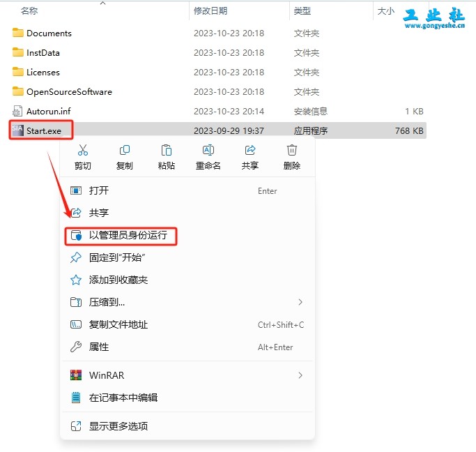Click the 重命名 label
This screenshot has height=452, width=476.
tap(208, 165)
